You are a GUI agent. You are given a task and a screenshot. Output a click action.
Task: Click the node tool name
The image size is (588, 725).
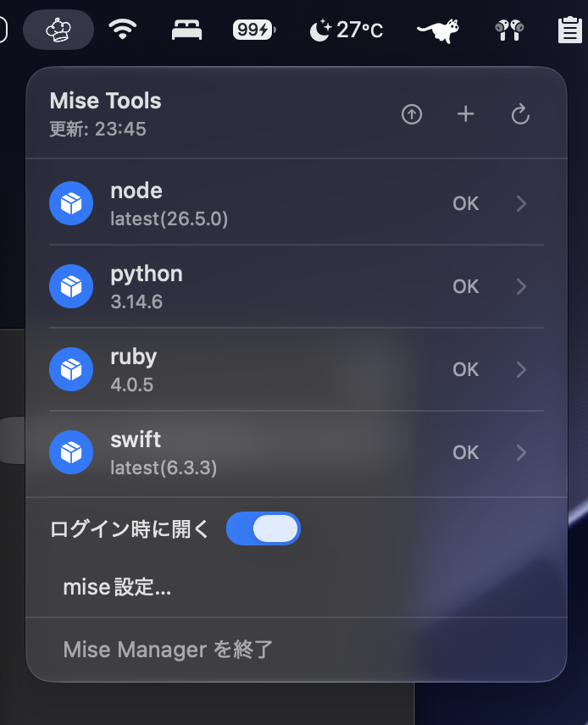(x=136, y=191)
